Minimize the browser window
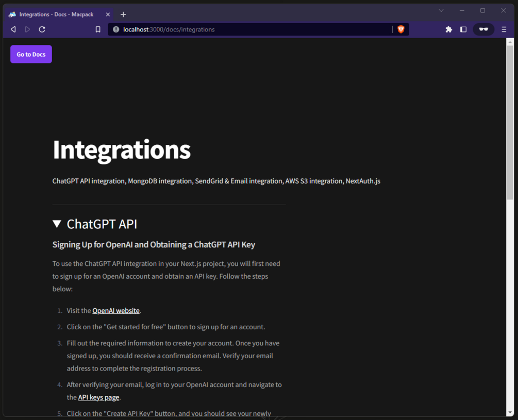 point(462,11)
